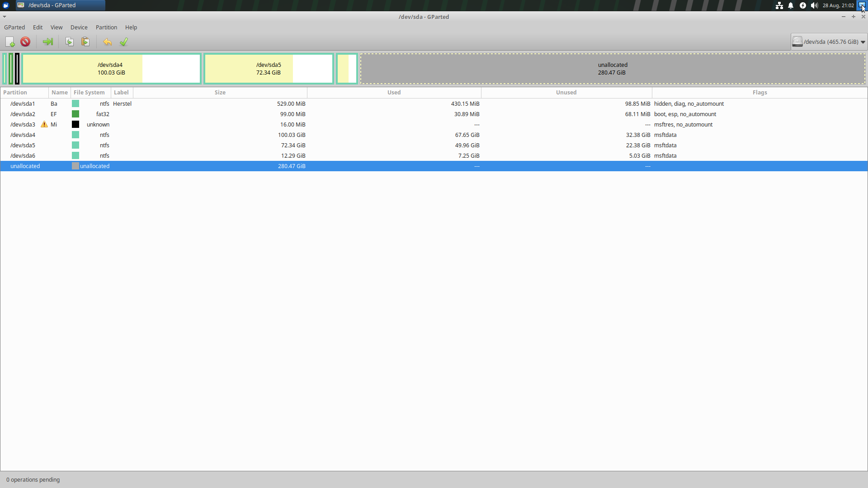Open the View menu
Viewport: 868px width, 488px height.
click(57, 28)
